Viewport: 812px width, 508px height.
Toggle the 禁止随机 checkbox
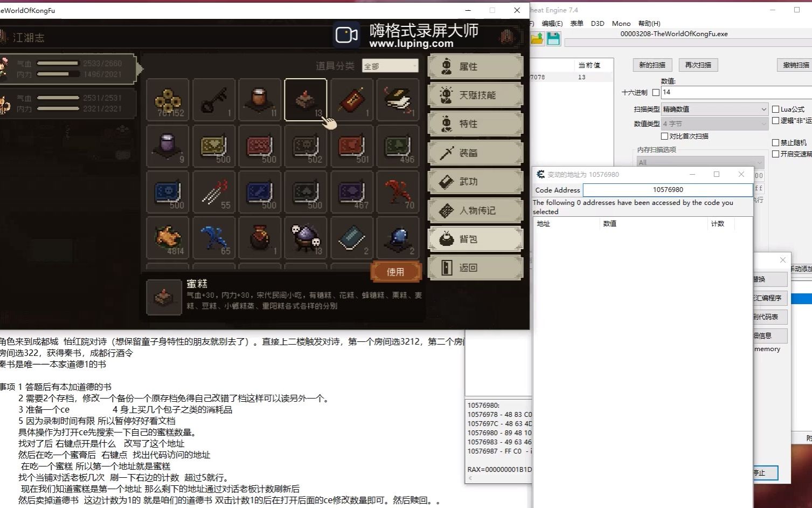(775, 142)
